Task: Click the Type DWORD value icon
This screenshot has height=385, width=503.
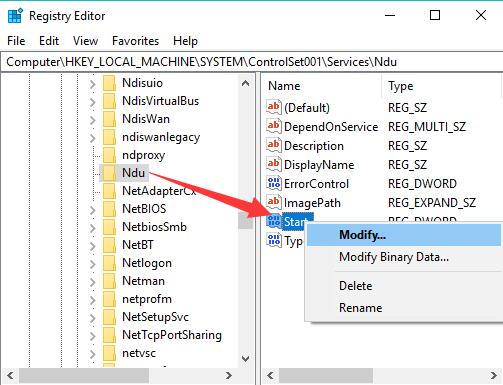Action: pos(274,240)
